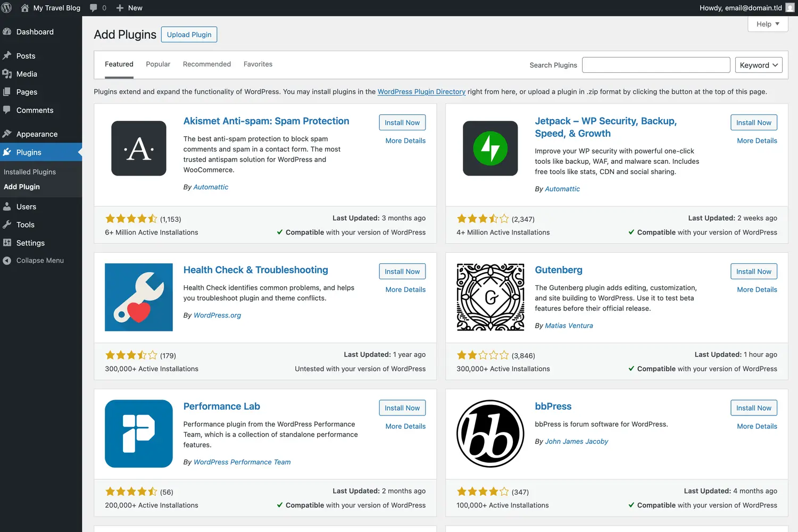Click the Gutenberg ornate G logo
The height and width of the screenshot is (532, 798).
tap(491, 297)
